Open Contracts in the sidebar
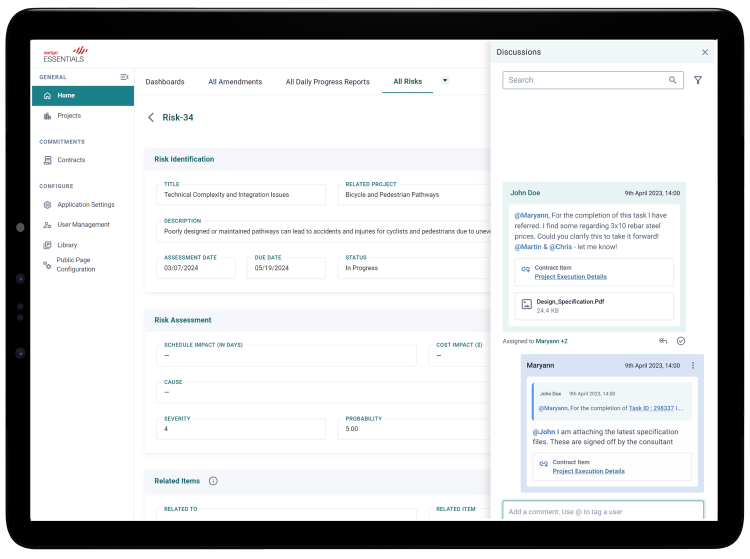 tap(71, 160)
